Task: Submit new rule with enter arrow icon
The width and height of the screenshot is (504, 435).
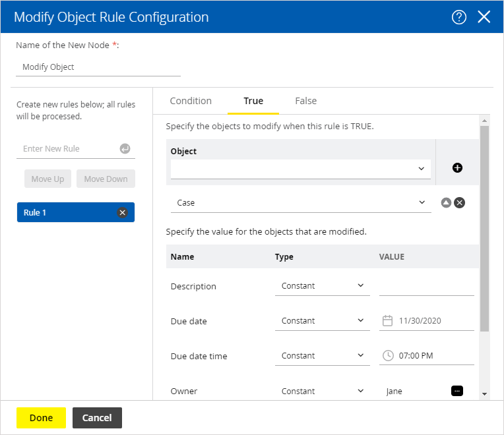Action: click(125, 149)
